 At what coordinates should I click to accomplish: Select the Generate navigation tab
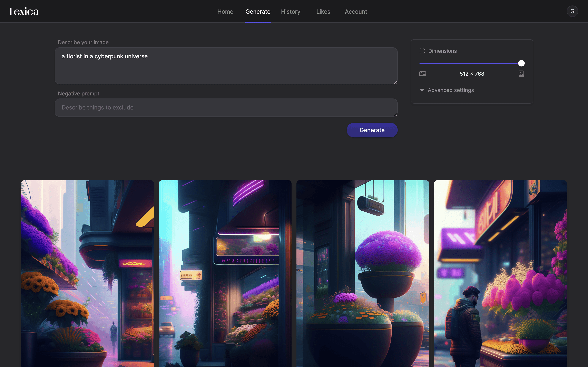(258, 12)
